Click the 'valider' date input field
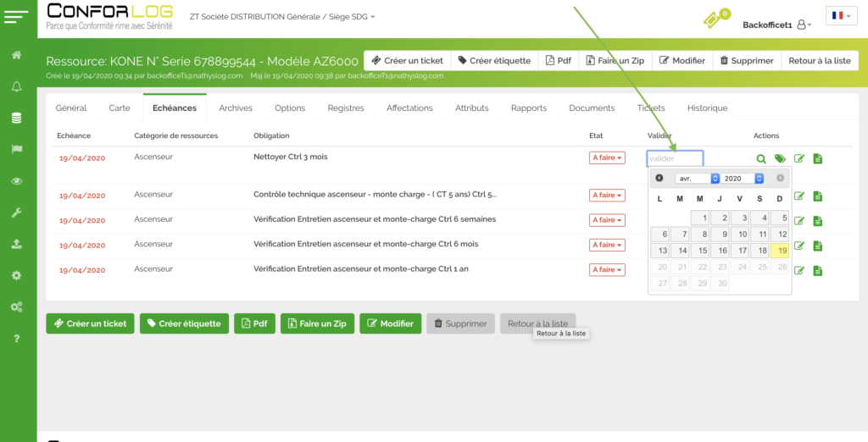The height and width of the screenshot is (442, 868). [674, 158]
